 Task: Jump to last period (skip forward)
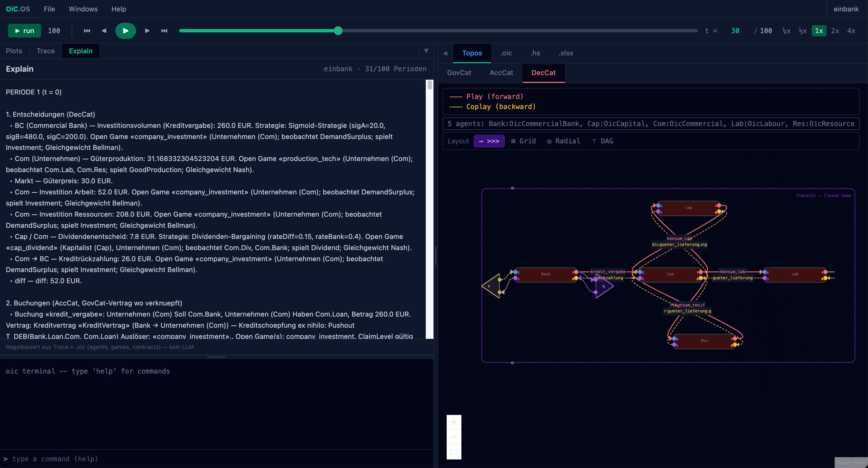click(164, 31)
